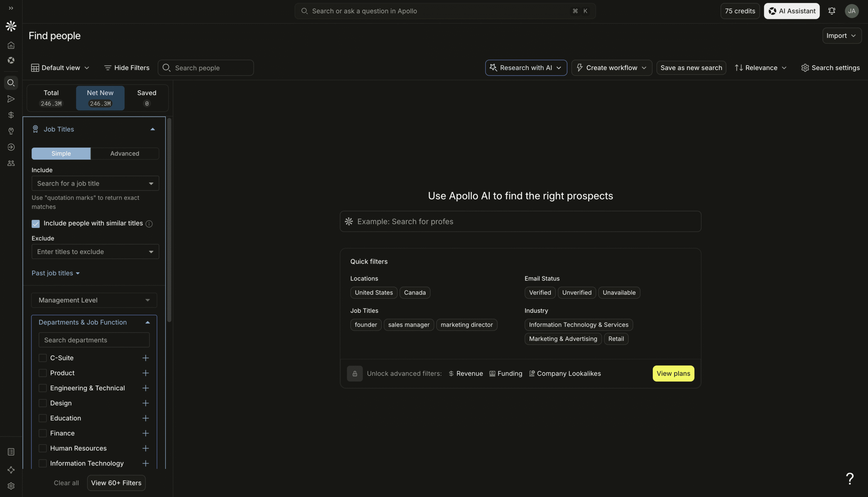Click the circled arrow icon in sidebar
868x497 pixels.
[x=11, y=147]
